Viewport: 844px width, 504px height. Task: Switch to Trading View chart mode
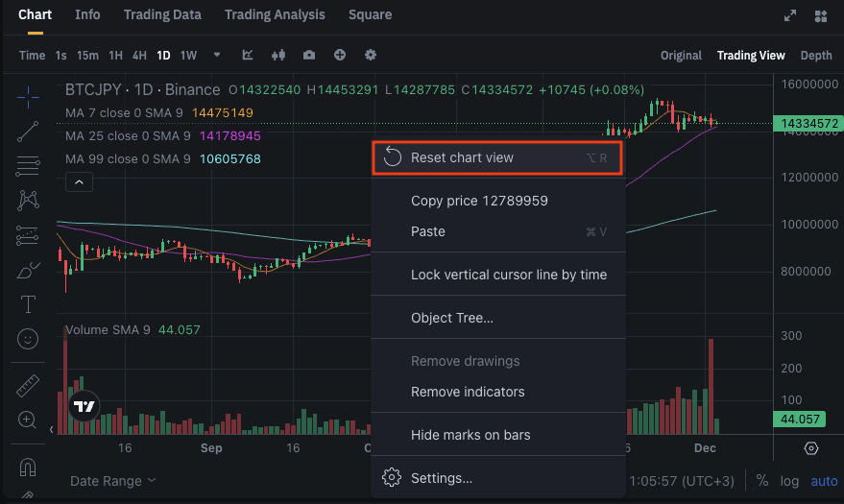[x=751, y=56]
